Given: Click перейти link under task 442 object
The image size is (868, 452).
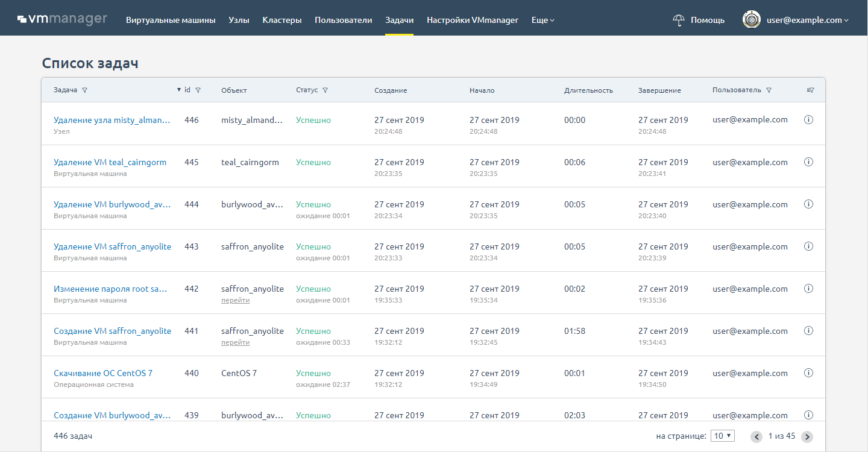Looking at the screenshot, I should (x=235, y=300).
